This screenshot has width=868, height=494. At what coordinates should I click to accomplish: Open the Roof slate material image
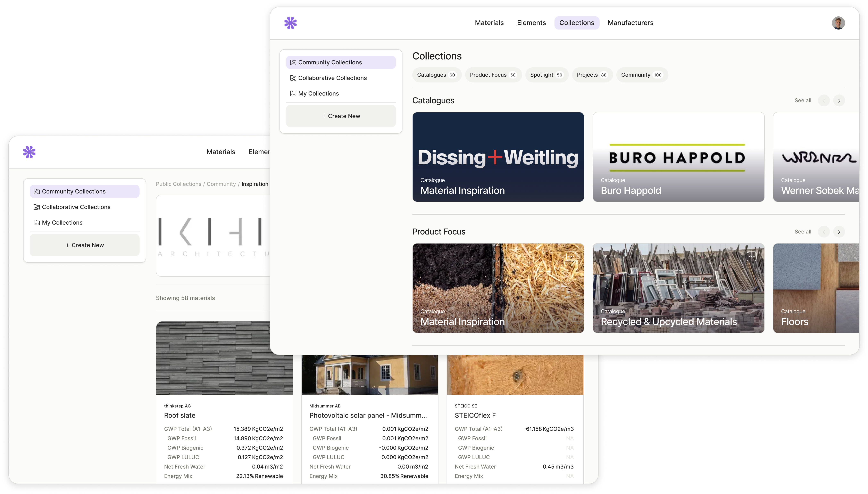coord(224,358)
